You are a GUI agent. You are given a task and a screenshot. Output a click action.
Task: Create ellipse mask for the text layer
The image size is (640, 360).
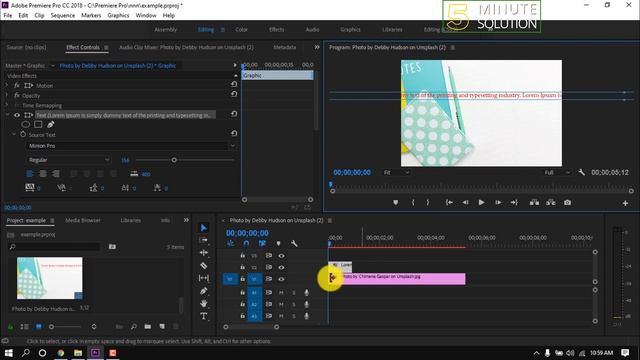[x=25, y=124]
